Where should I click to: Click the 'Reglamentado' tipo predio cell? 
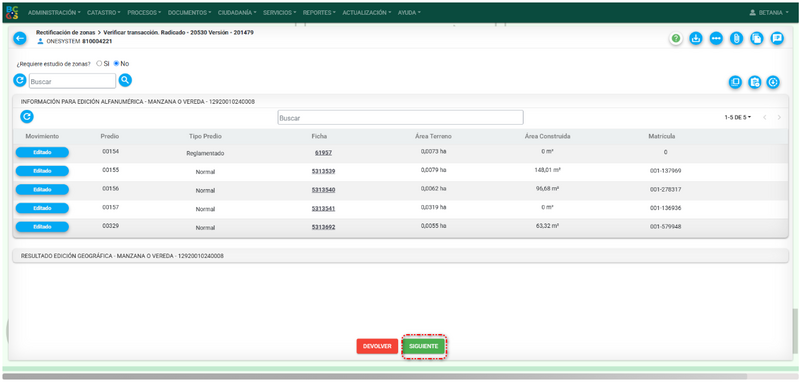click(205, 153)
